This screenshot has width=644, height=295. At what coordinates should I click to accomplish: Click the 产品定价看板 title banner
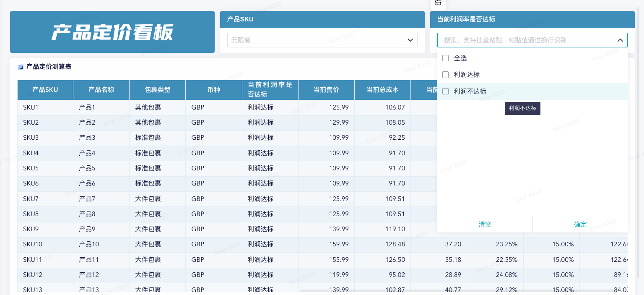tap(112, 32)
